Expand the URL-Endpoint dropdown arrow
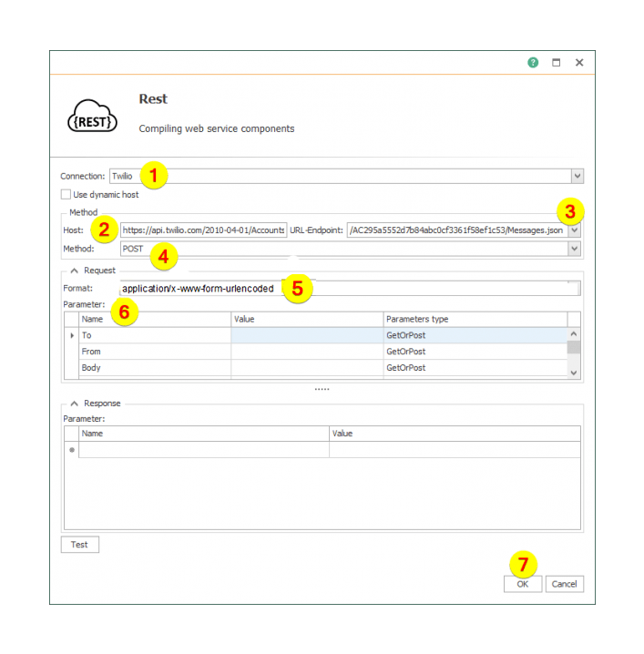This screenshot has width=644, height=654. pos(577,230)
